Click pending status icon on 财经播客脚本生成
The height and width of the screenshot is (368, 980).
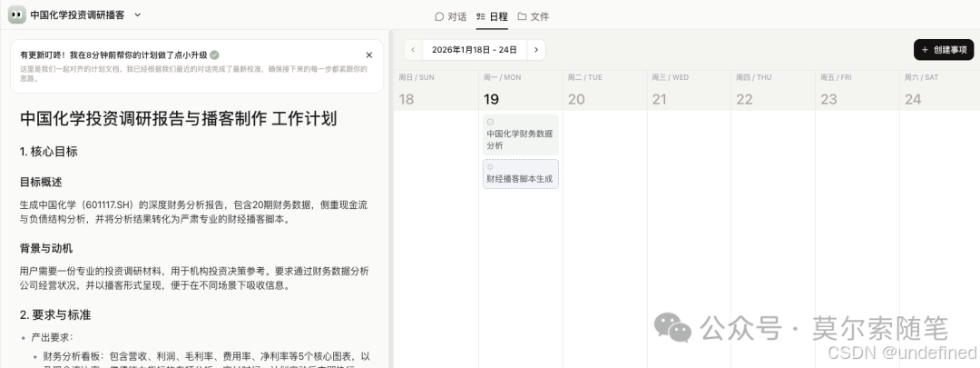coord(490,167)
